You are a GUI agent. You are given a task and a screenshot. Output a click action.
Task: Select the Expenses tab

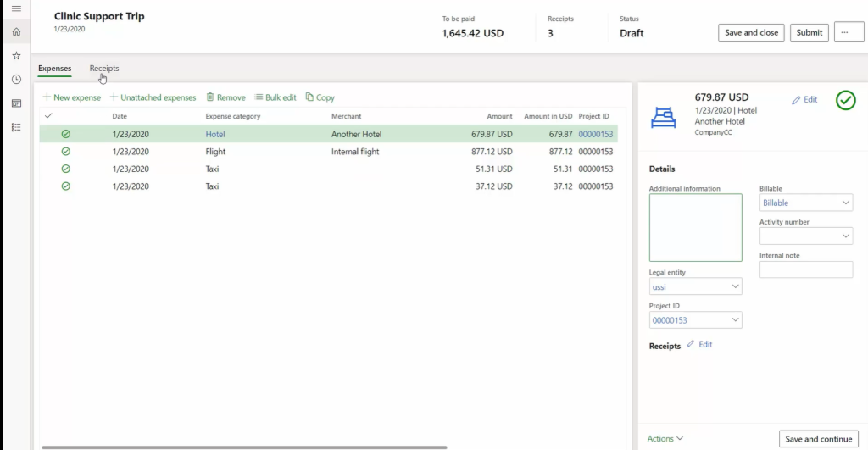point(54,69)
